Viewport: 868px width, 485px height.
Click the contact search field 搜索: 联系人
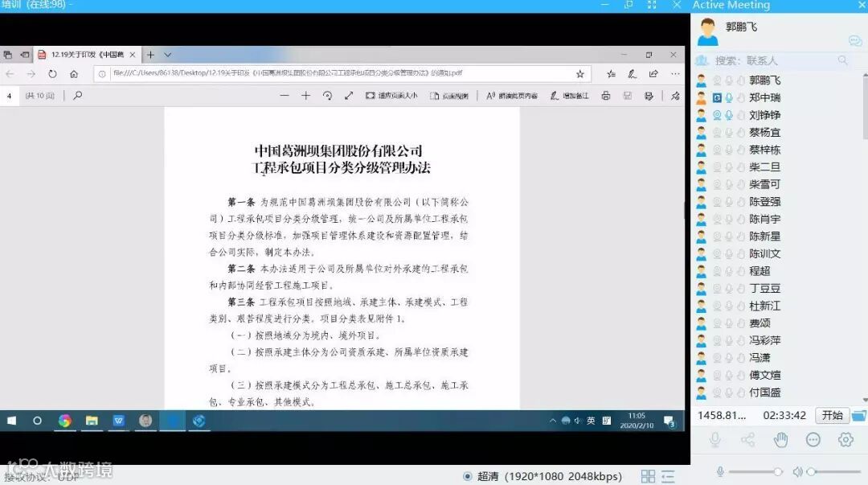(769, 60)
